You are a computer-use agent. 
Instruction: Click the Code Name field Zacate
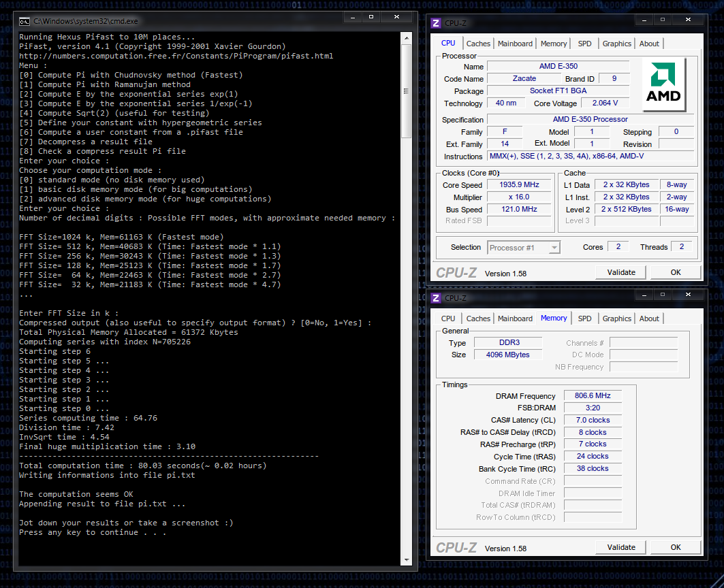[x=524, y=79]
